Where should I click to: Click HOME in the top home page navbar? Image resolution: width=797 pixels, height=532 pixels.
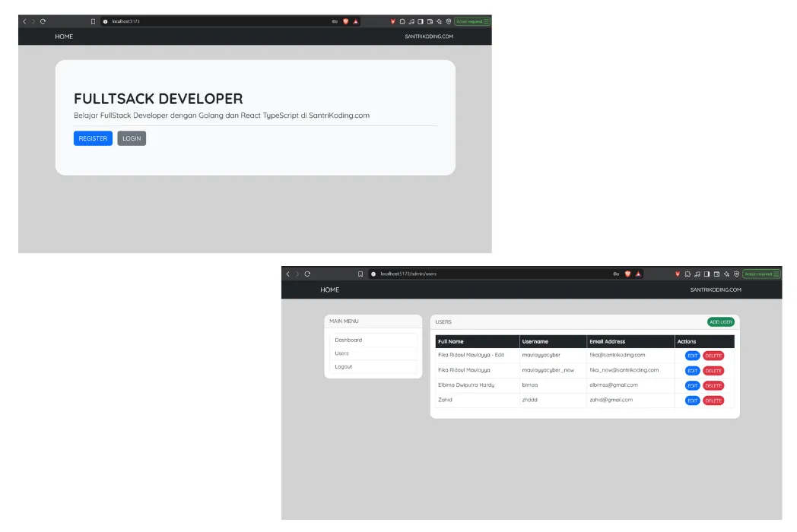click(x=64, y=36)
